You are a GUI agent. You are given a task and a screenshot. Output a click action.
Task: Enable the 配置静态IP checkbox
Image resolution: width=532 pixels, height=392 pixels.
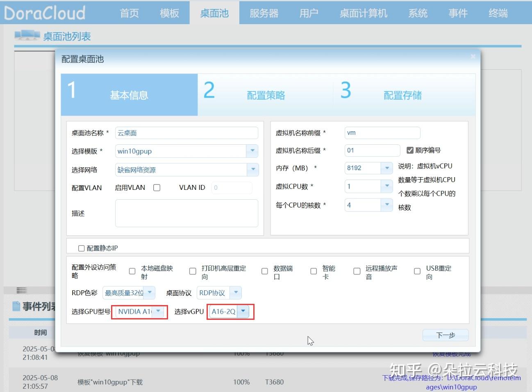pos(81,248)
